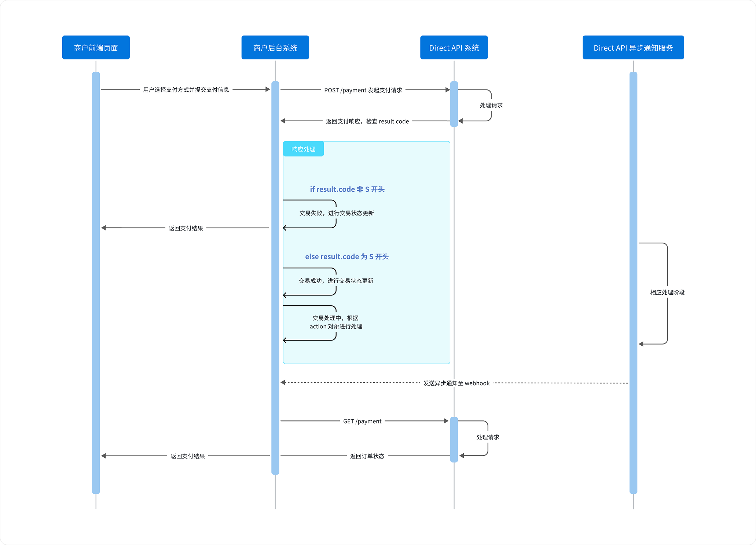The image size is (756, 545).
Task: Click the Direct API 系统 header box
Action: coord(454,48)
